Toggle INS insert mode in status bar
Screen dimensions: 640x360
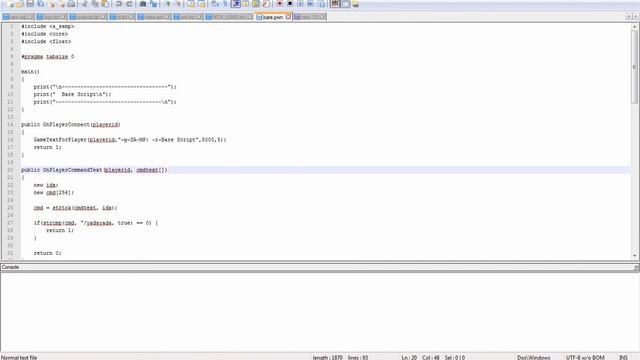click(623, 357)
